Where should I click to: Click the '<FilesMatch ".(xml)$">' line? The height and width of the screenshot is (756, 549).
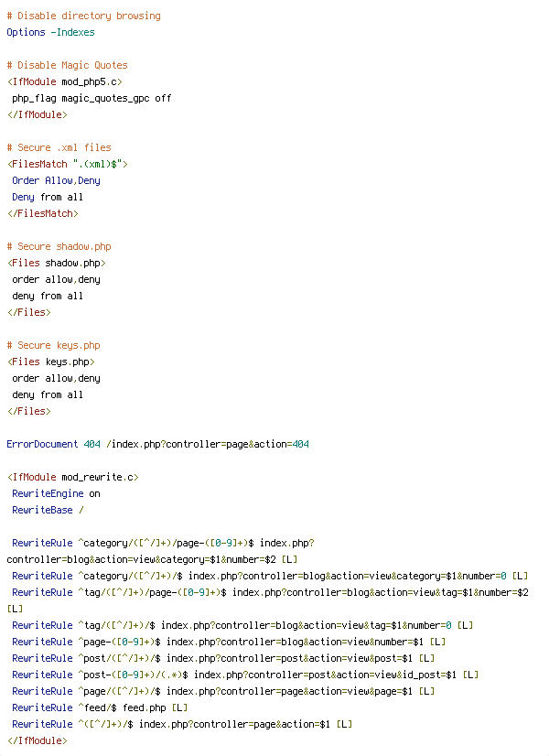68,164
